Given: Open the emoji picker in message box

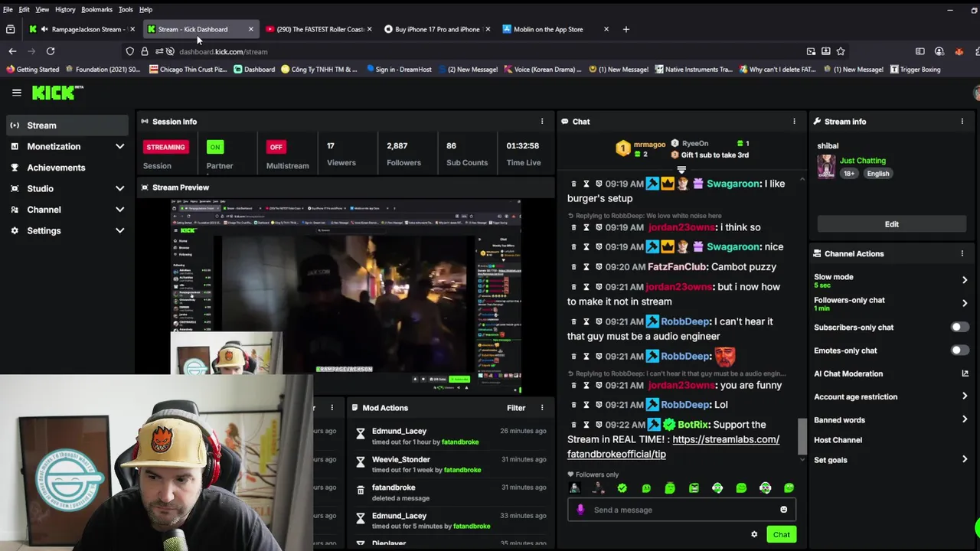Looking at the screenshot, I should pos(783,510).
